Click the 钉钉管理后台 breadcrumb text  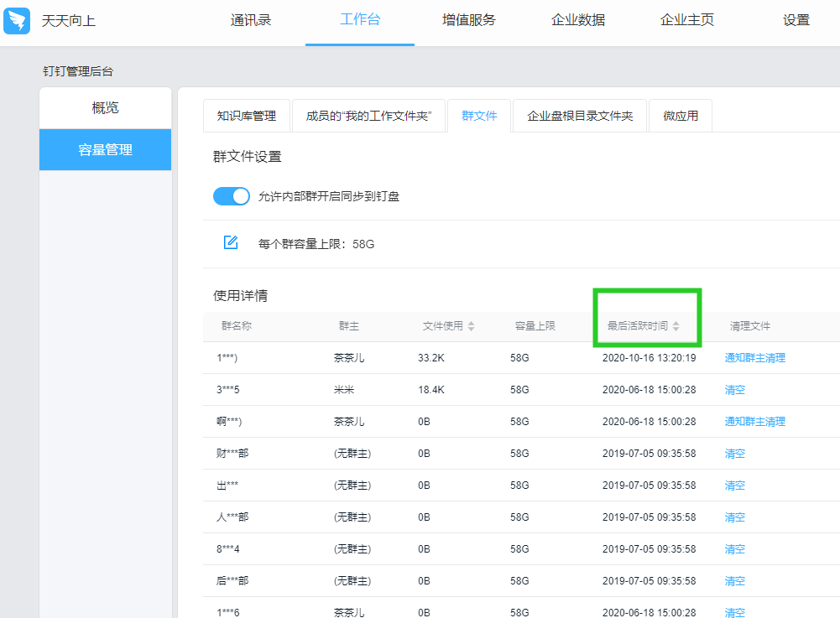pyautogui.click(x=78, y=71)
